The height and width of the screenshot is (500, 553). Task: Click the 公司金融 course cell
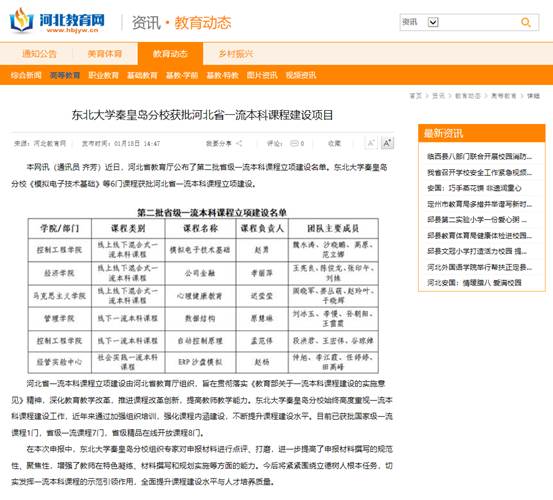point(200,273)
